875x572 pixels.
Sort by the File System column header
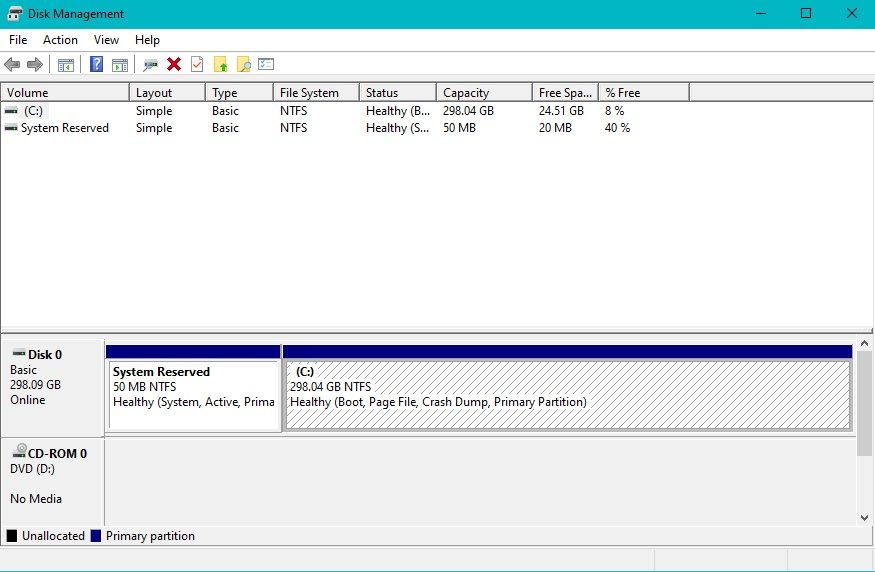[x=309, y=93]
